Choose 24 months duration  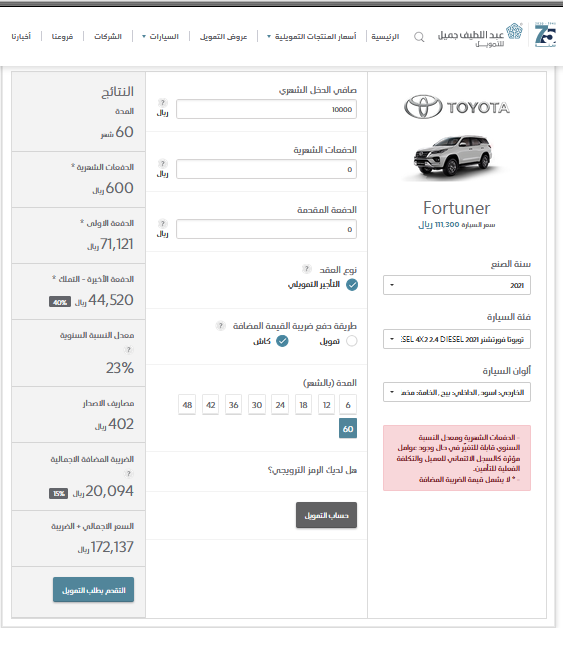click(x=280, y=405)
